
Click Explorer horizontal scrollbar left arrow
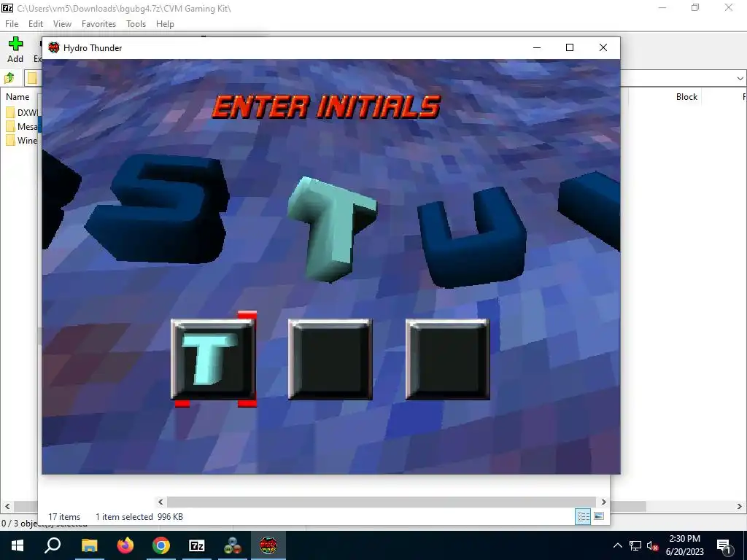pos(160,502)
